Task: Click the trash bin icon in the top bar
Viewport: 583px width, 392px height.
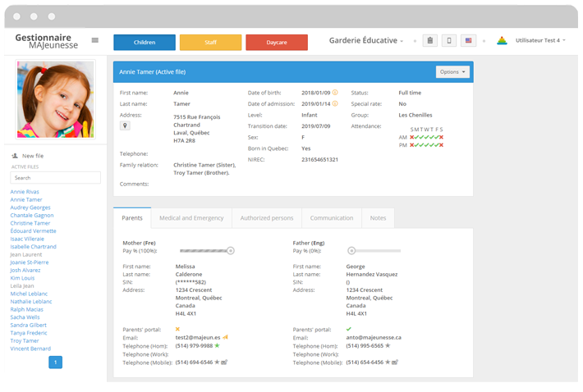Action: click(429, 40)
